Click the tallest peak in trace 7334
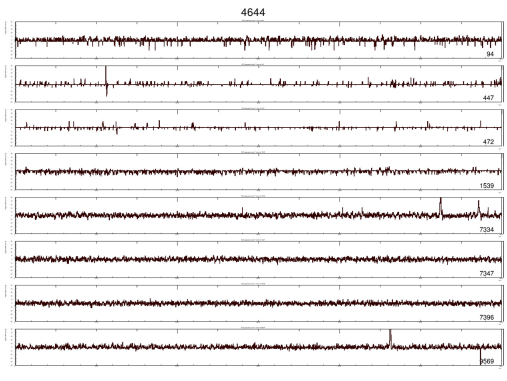The width and height of the screenshot is (507, 381). (441, 207)
